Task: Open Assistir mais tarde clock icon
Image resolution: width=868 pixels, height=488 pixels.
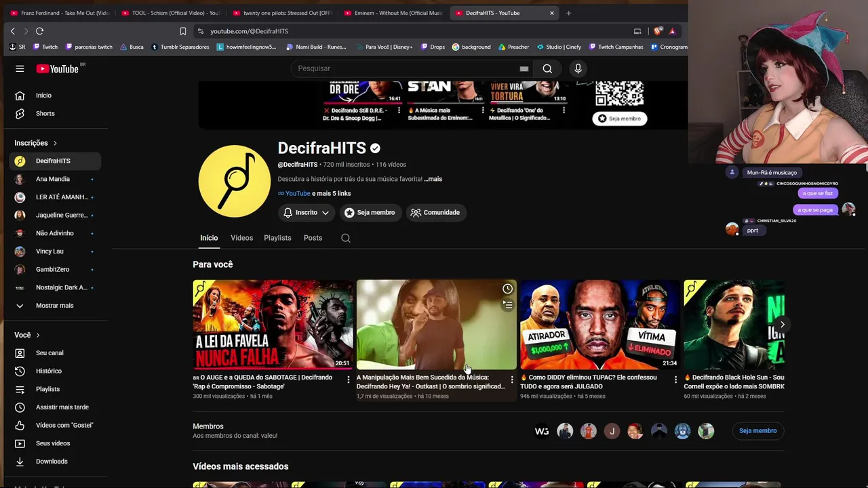Action: [x=20, y=407]
